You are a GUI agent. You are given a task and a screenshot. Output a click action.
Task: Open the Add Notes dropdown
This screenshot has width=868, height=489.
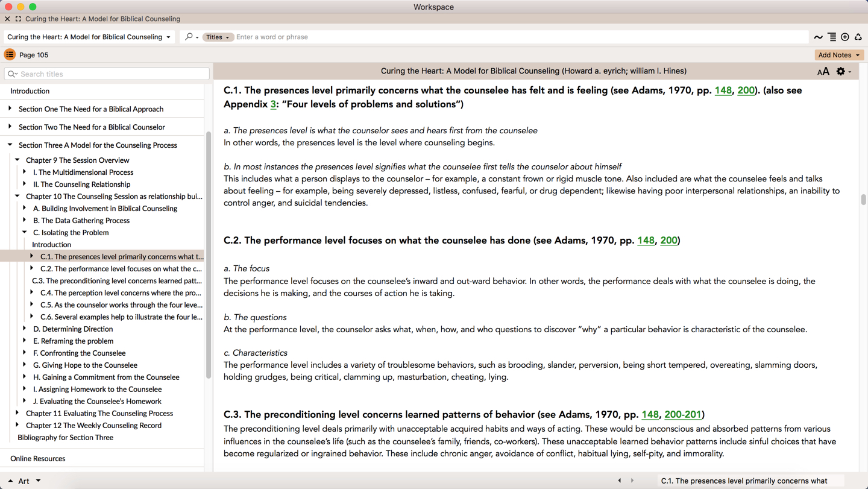pos(838,55)
